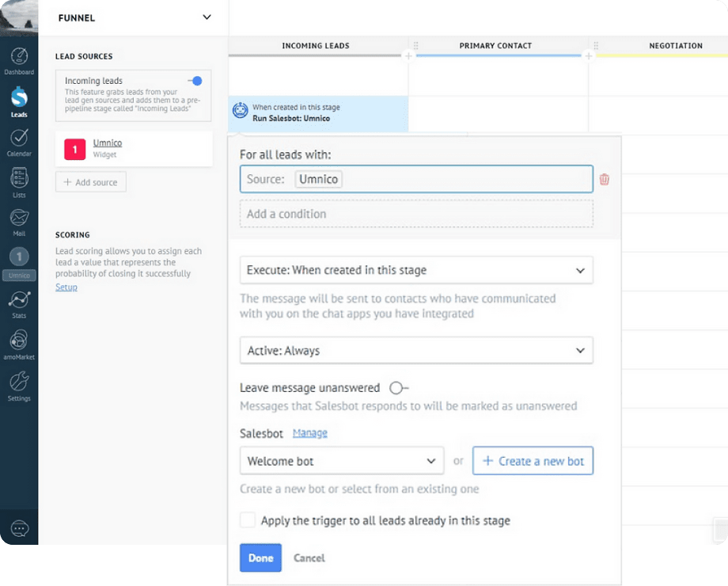728x586 pixels.
Task: Select the Negotiation pipeline column
Action: (x=676, y=46)
